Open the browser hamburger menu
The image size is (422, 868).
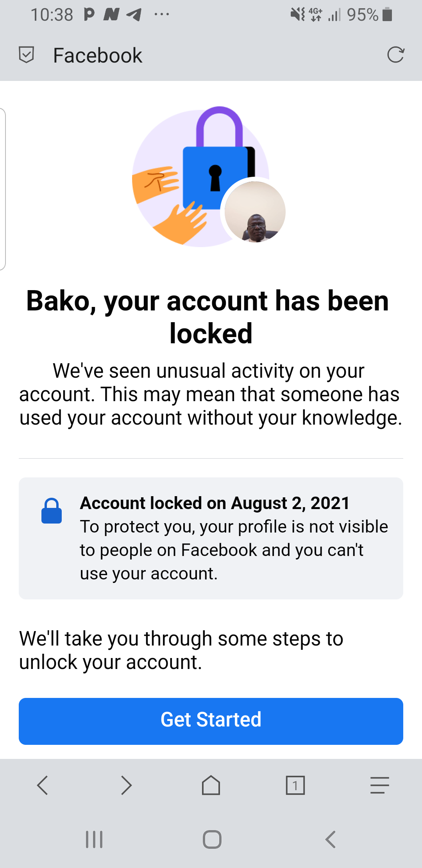coord(380,785)
